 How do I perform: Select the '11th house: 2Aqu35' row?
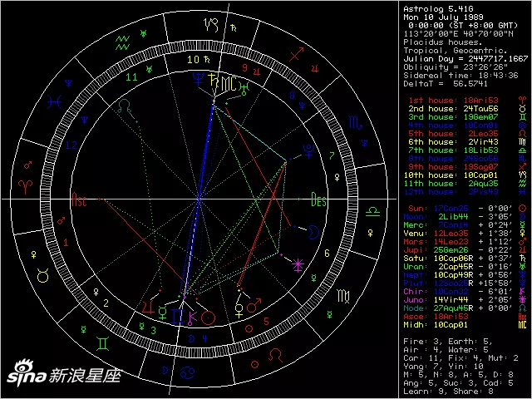click(x=465, y=184)
